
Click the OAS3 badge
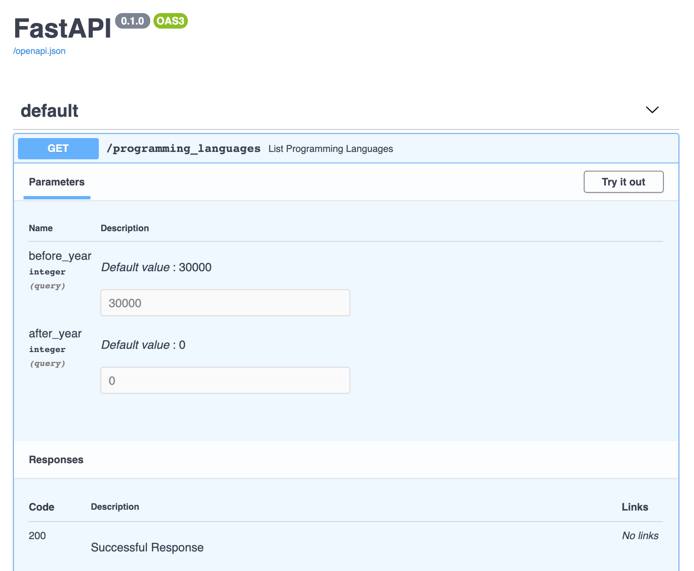(171, 21)
